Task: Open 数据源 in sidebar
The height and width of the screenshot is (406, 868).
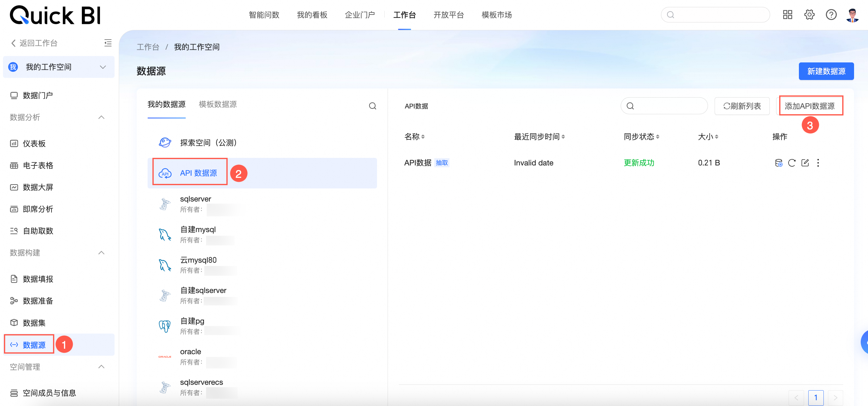Action: pyautogui.click(x=58, y=345)
